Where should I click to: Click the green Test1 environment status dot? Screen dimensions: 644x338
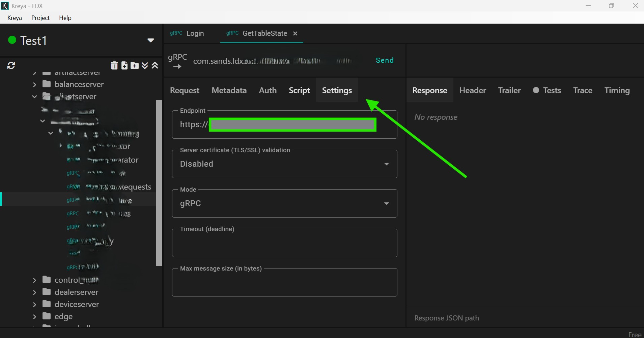[x=12, y=40]
